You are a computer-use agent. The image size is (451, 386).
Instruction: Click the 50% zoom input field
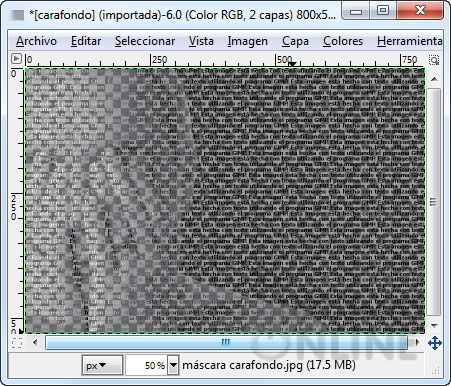147,365
